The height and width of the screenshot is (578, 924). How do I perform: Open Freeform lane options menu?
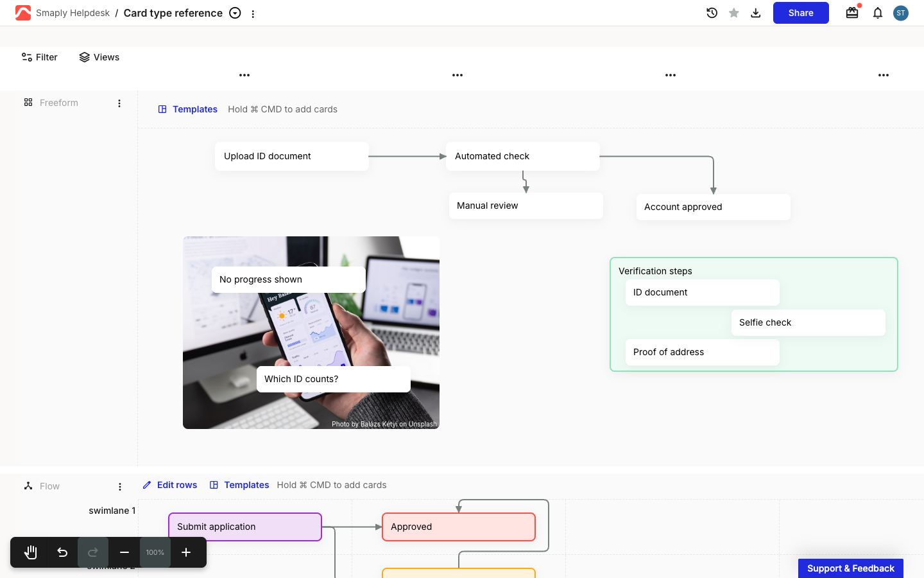pos(119,103)
